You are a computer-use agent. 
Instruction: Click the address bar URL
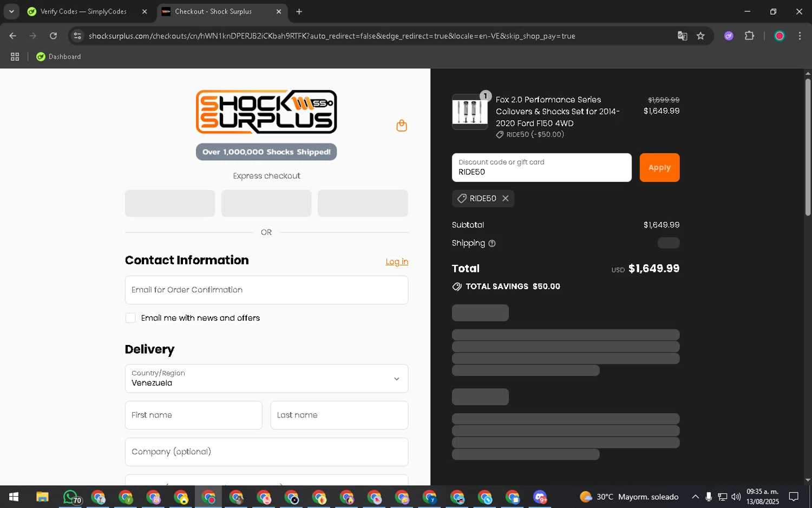332,36
